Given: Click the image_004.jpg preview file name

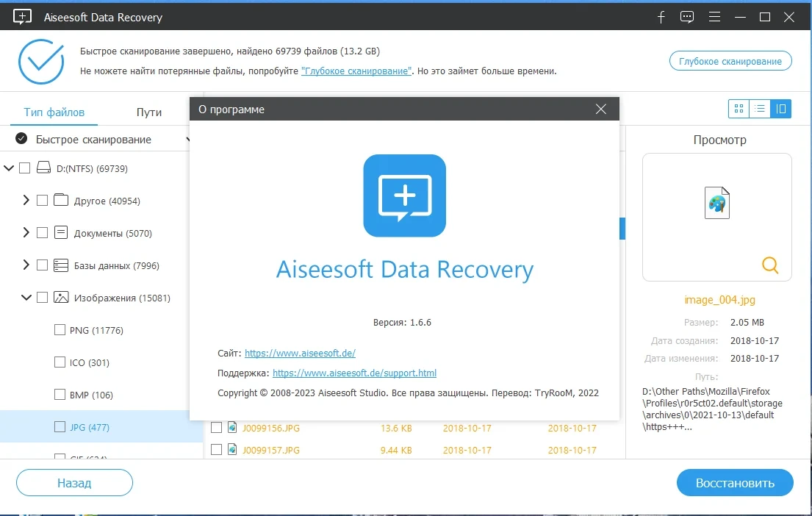Looking at the screenshot, I should (720, 300).
